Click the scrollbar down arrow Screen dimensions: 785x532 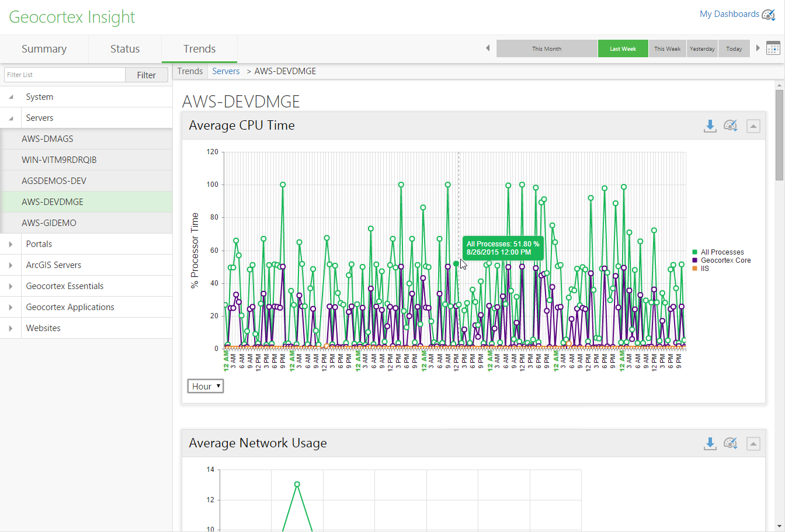[779, 527]
